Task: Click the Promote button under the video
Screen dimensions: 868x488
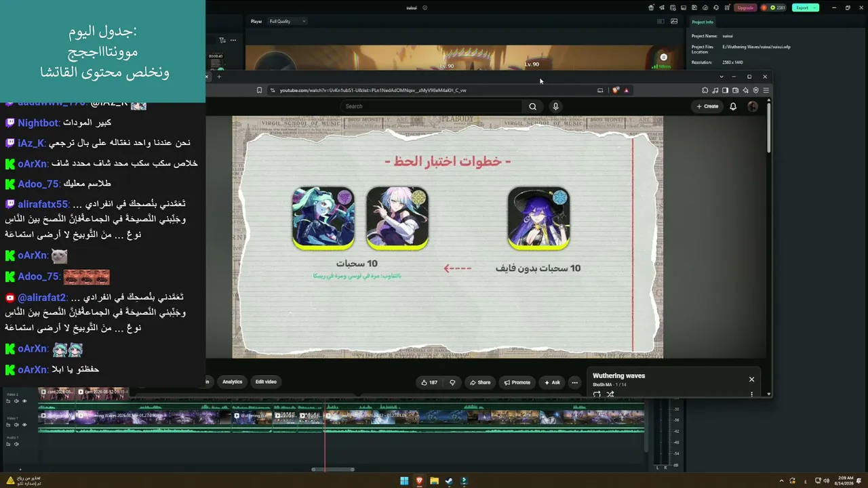Action: pyautogui.click(x=517, y=382)
